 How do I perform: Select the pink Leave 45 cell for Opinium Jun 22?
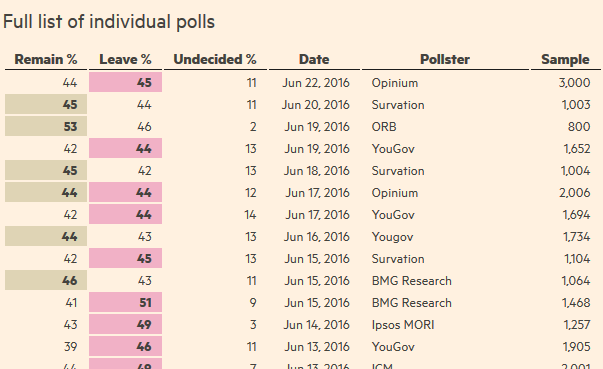[125, 83]
